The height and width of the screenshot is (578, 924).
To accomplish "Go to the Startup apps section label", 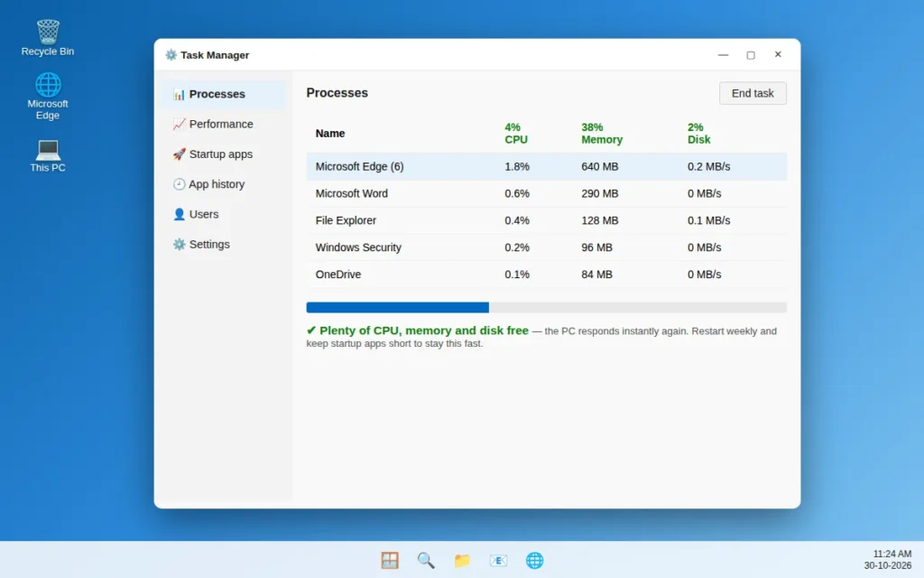I will (x=221, y=154).
